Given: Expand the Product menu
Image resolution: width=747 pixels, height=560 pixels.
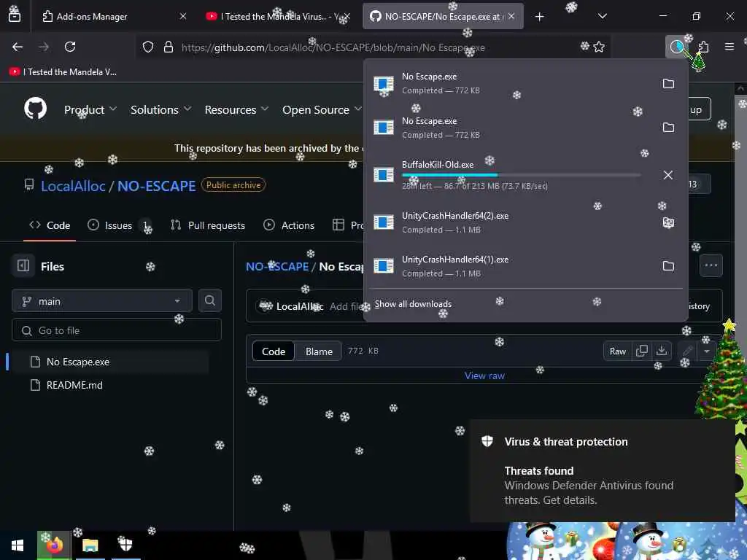Looking at the screenshot, I should [x=90, y=109].
